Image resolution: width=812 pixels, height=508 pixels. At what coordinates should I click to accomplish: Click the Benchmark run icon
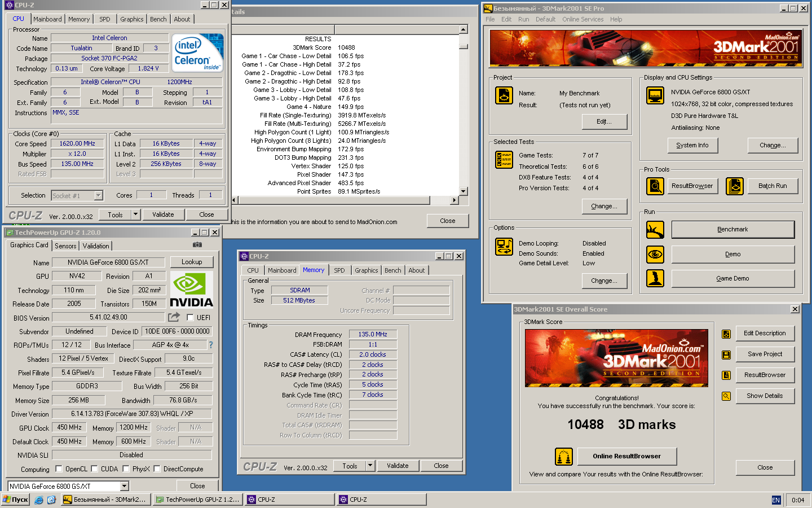[655, 230]
